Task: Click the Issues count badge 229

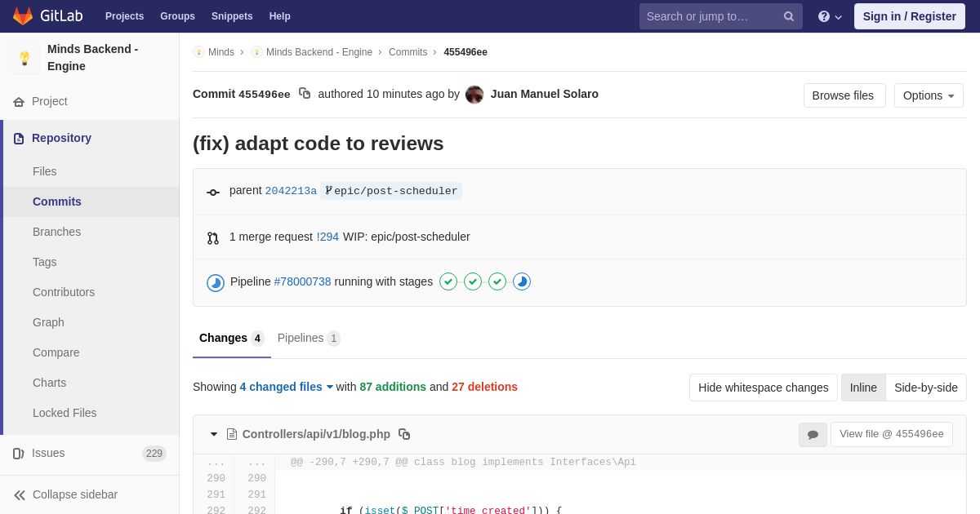Action: (154, 454)
